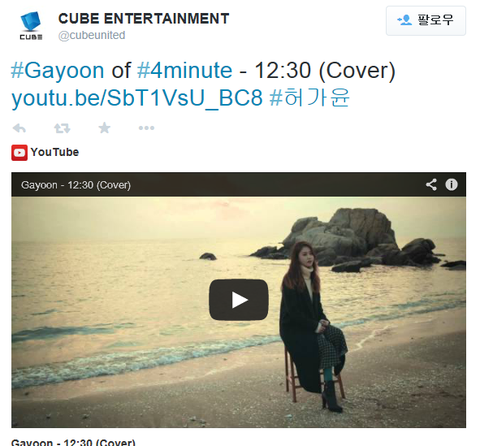Open the #4minute hashtag
The image size is (480, 446).
click(185, 71)
